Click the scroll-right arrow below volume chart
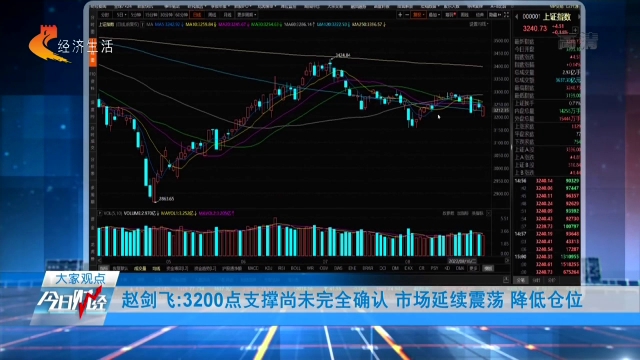The width and height of the screenshot is (640, 360). click(x=507, y=260)
